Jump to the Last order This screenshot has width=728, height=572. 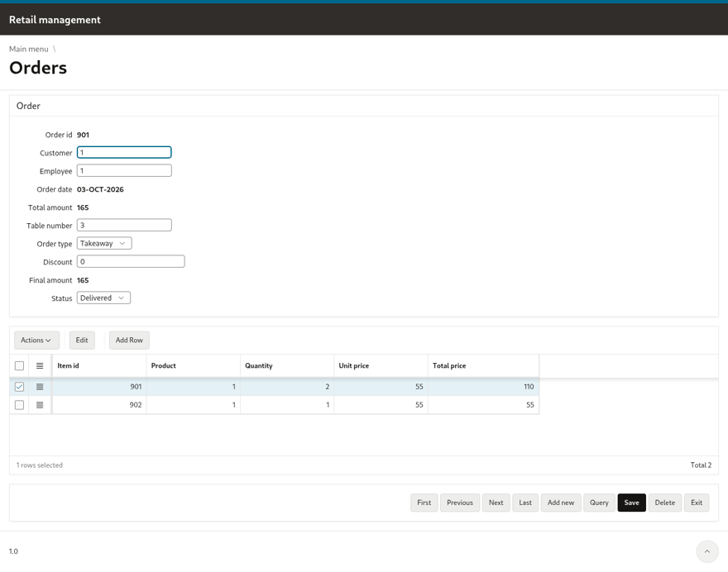pyautogui.click(x=525, y=503)
